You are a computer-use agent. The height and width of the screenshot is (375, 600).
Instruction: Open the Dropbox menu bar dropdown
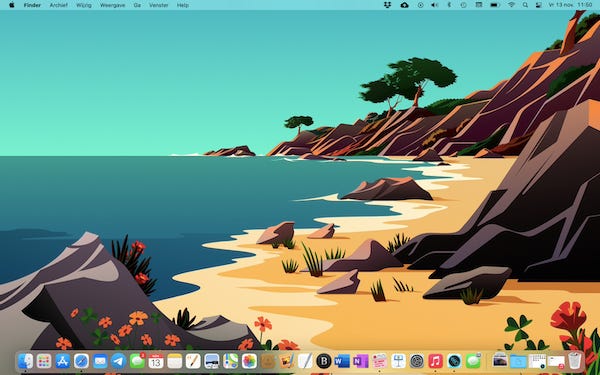point(387,5)
